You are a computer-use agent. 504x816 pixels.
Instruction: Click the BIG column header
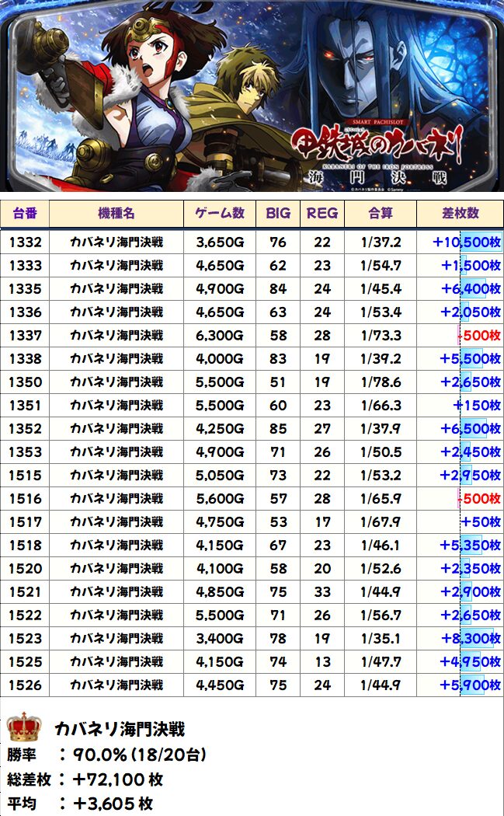pyautogui.click(x=278, y=214)
